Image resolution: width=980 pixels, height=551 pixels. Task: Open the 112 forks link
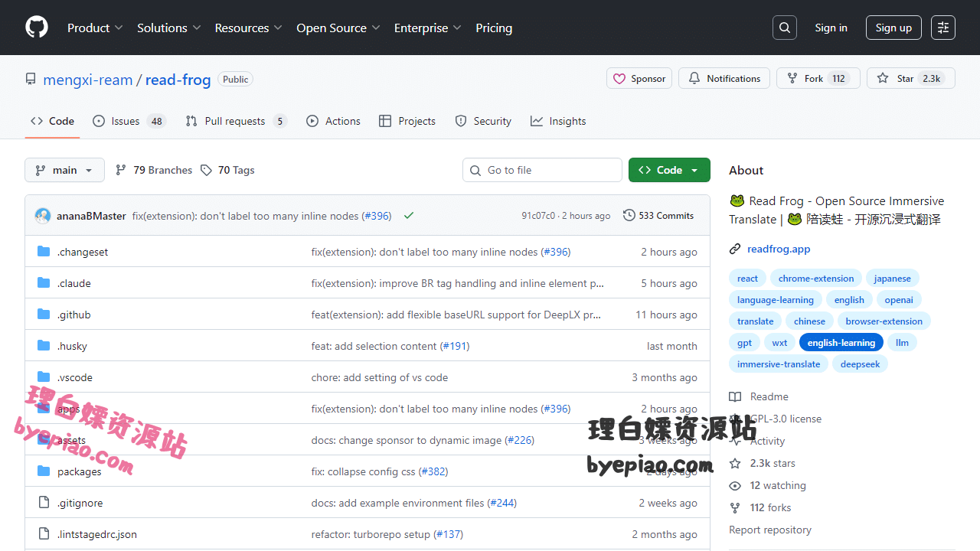point(770,507)
